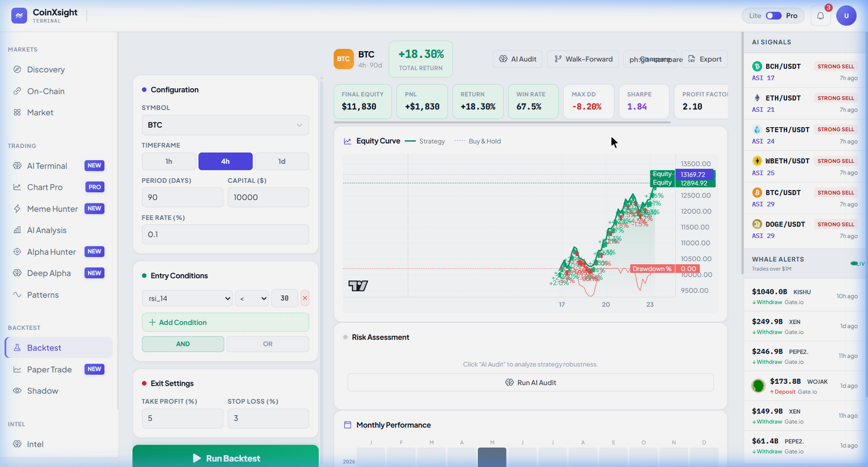Image resolution: width=868 pixels, height=467 pixels.
Task: Click the AI Audit button
Action: point(518,59)
